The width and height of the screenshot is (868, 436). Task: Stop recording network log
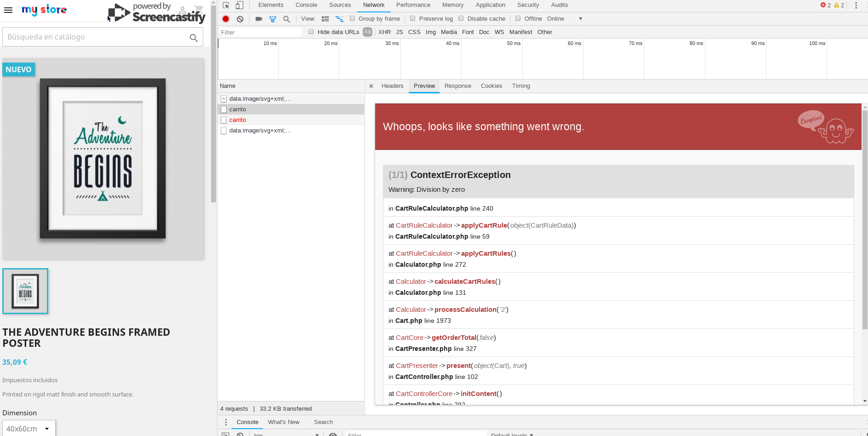point(225,19)
